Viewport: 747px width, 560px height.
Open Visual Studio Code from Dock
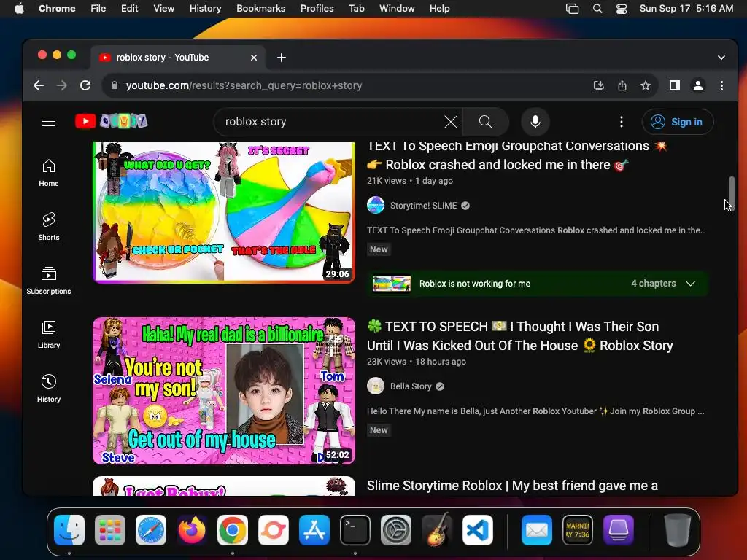pos(477,530)
